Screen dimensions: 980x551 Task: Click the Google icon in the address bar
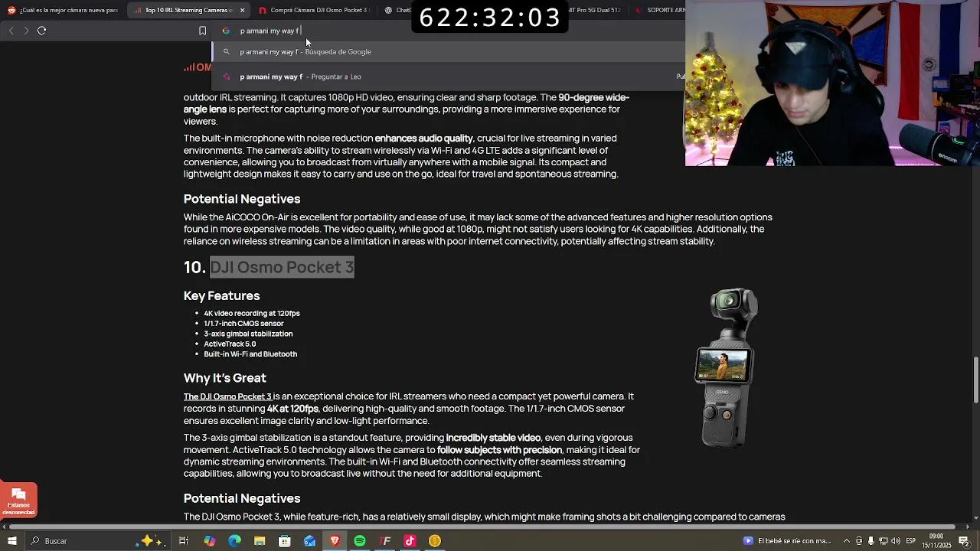pos(226,31)
